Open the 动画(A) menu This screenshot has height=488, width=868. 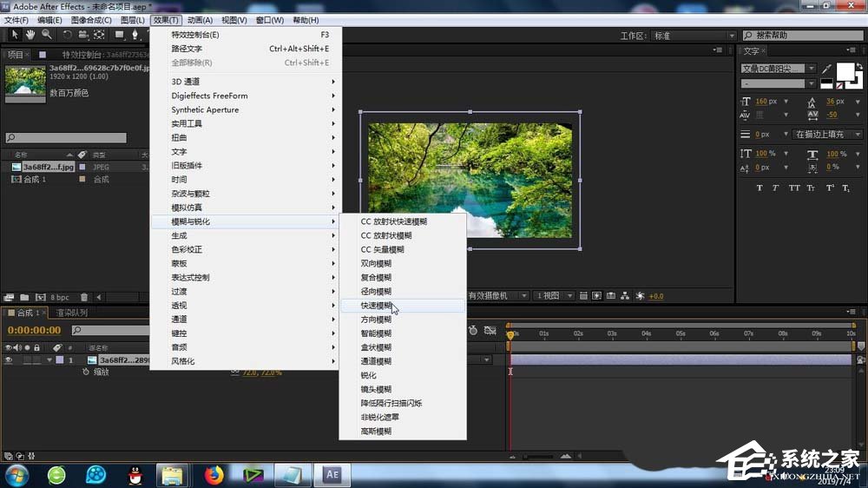pos(200,20)
